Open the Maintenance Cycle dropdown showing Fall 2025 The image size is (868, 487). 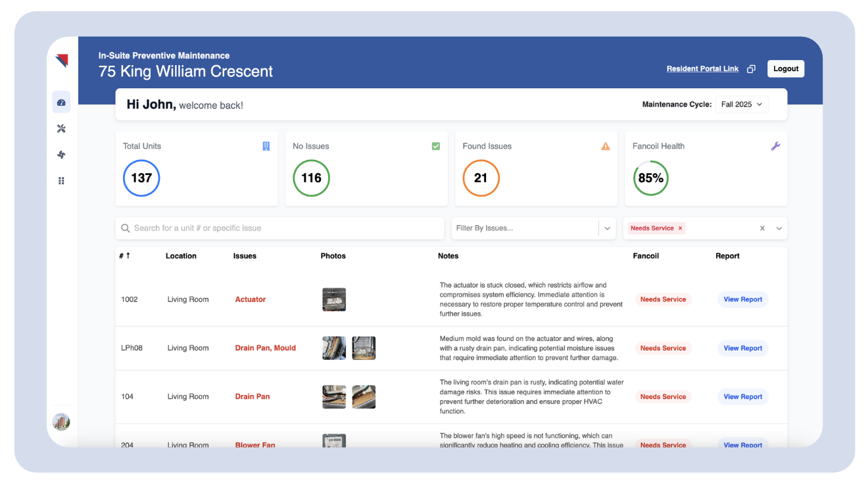pos(742,104)
